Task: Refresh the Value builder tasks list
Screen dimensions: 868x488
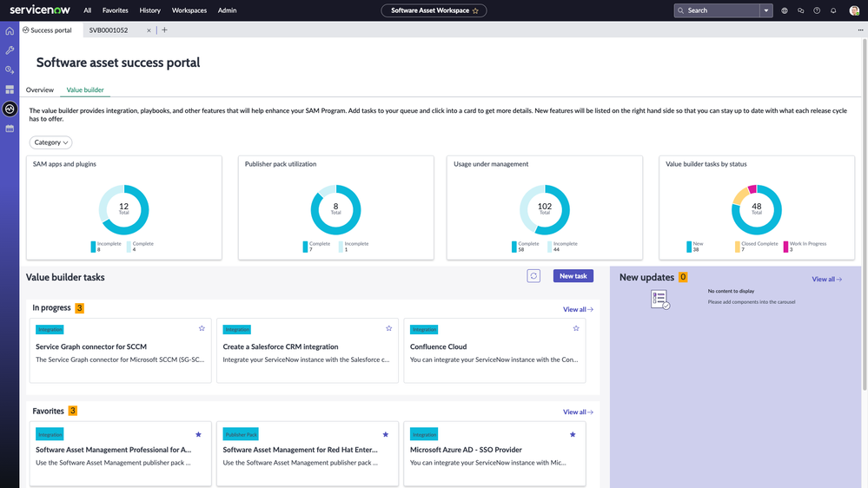Action: 533,275
